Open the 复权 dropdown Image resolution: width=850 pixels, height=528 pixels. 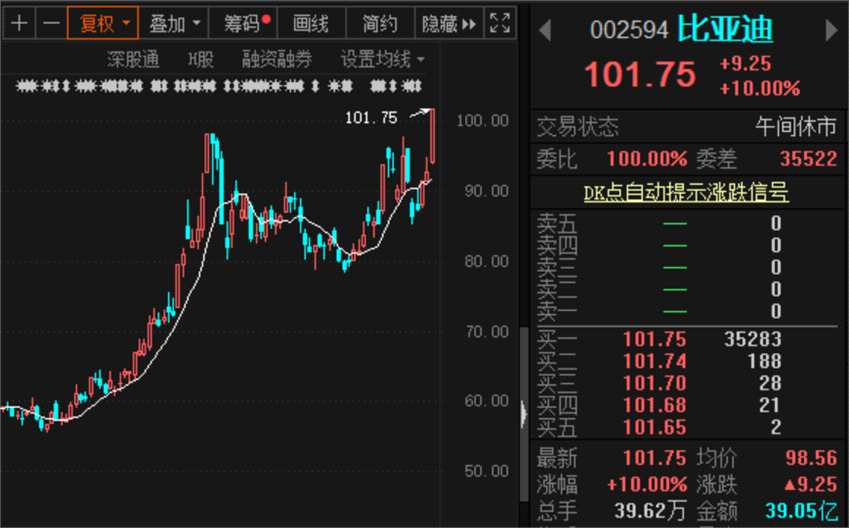point(103,23)
